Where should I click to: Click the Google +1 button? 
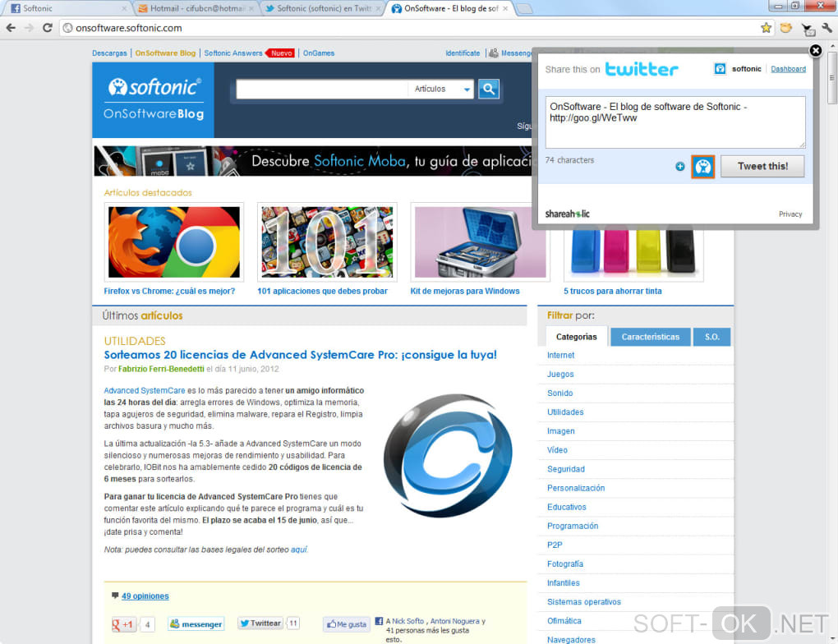pos(122,624)
